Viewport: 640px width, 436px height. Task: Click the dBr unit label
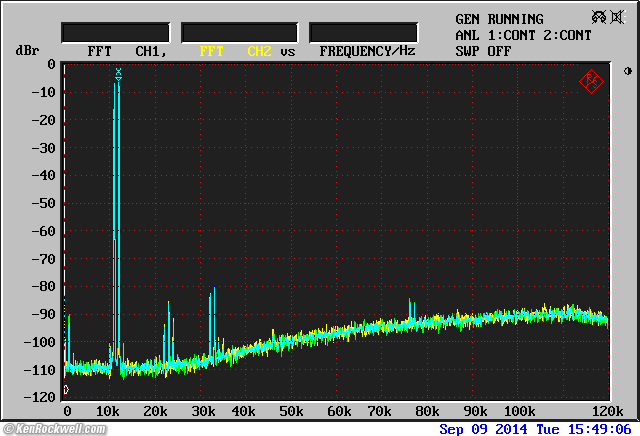click(27, 50)
